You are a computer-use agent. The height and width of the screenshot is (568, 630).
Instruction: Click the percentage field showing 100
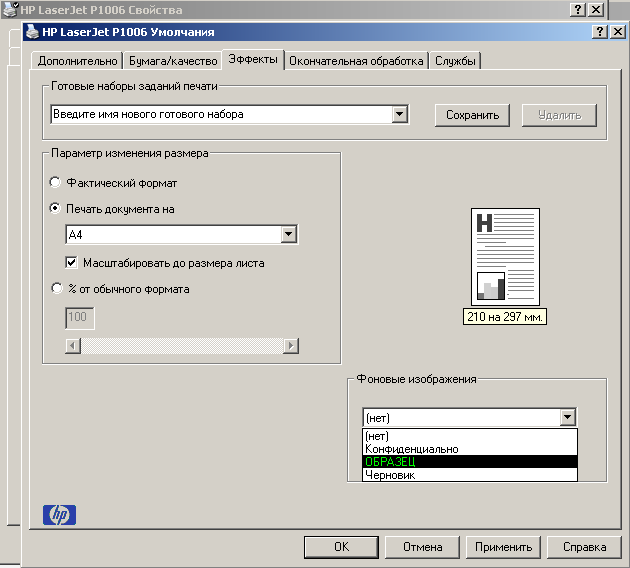80,318
